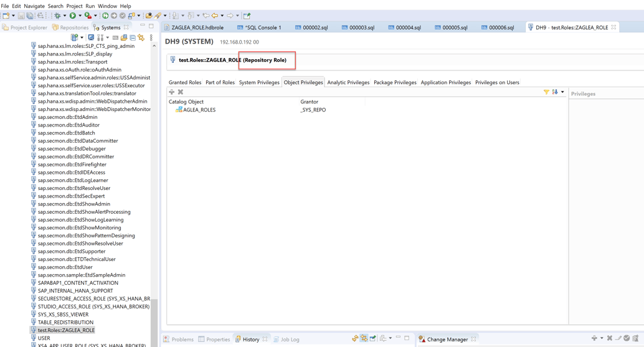
Task: Open the Add System dropdown arrow
Action: [82, 37]
